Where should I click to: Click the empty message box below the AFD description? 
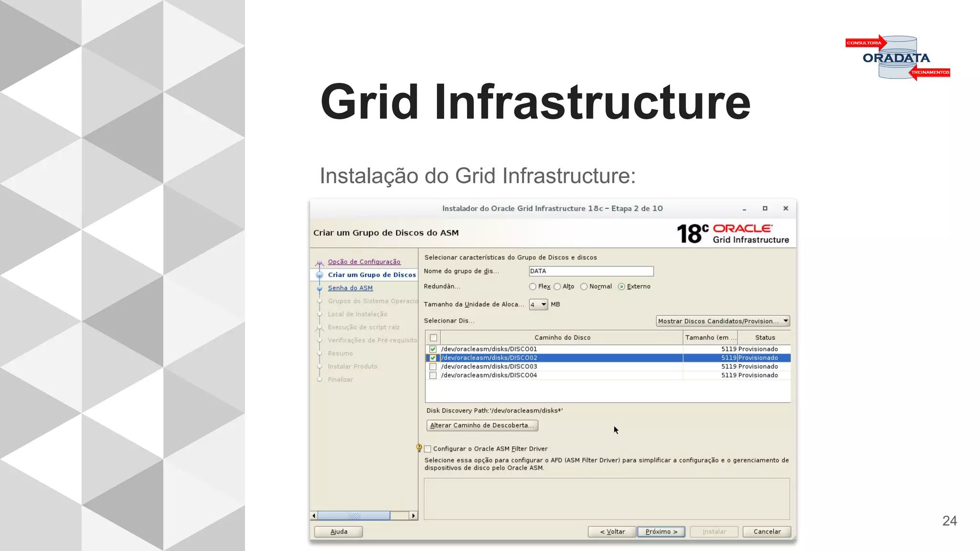[x=607, y=499]
